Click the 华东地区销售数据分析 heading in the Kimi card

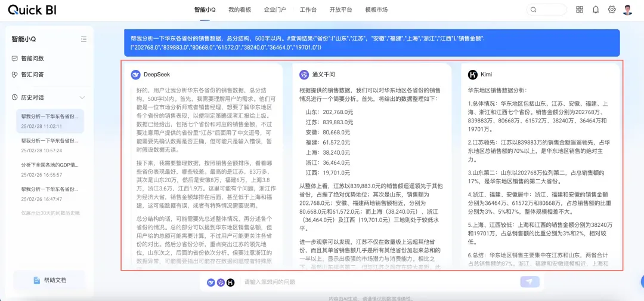pyautogui.click(x=497, y=90)
